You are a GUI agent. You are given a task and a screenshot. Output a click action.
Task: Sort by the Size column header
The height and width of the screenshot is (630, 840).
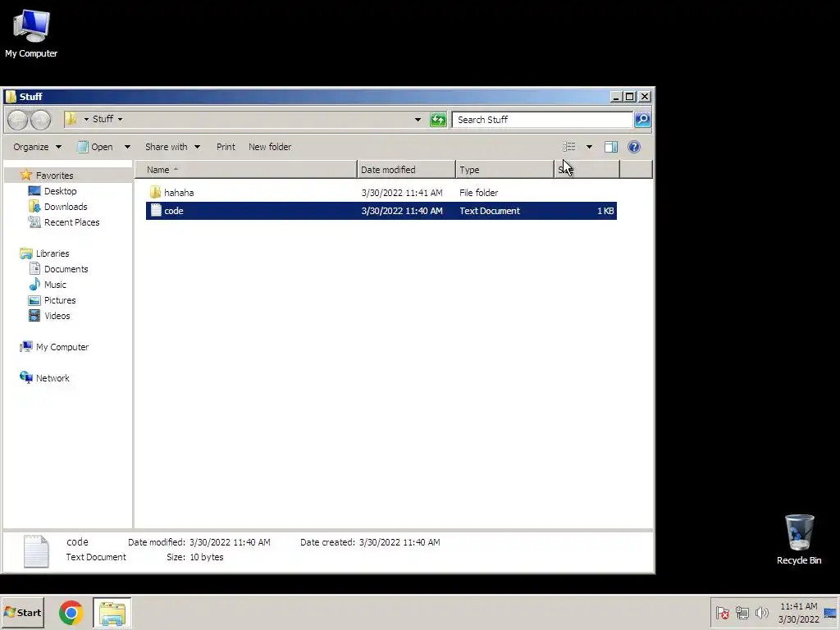(587, 170)
